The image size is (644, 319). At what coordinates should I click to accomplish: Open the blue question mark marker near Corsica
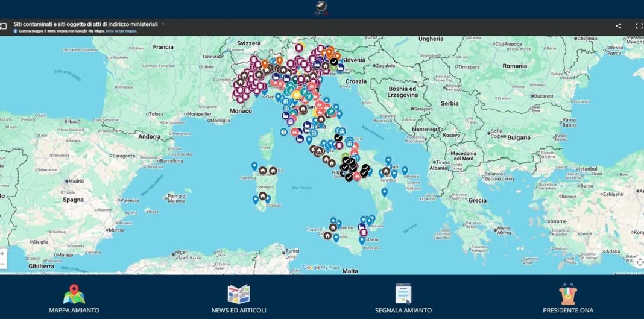(283, 132)
